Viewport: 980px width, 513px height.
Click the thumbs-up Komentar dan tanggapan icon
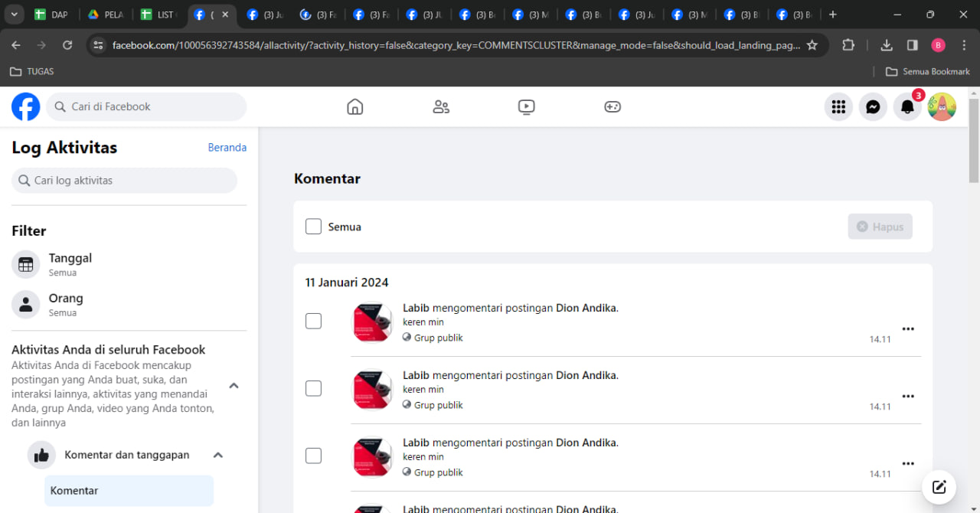41,455
